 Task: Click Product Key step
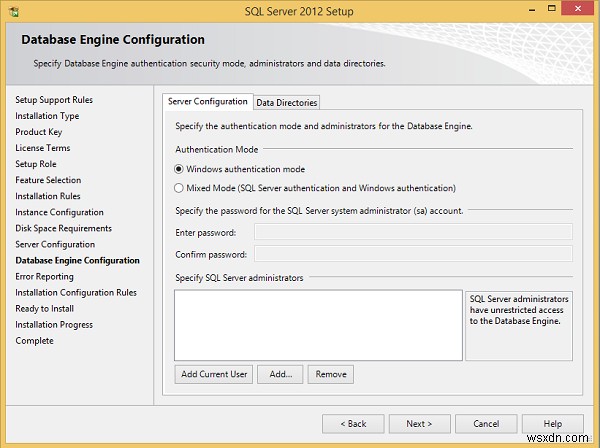39,132
